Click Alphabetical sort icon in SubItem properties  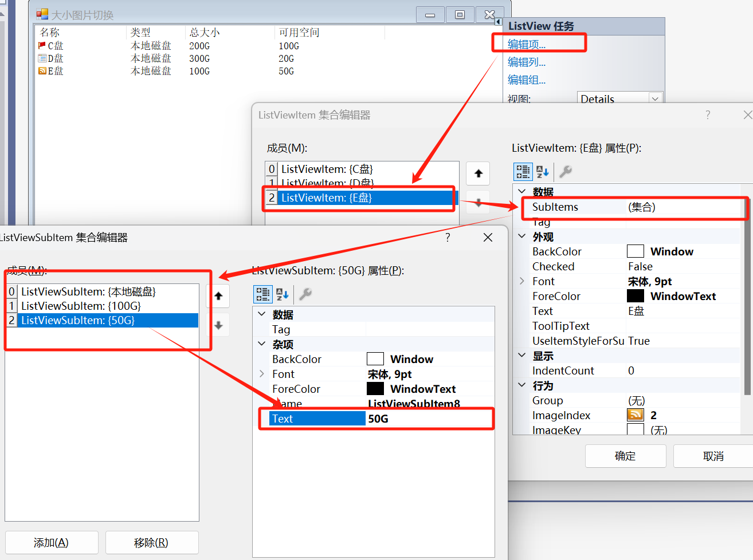click(282, 294)
